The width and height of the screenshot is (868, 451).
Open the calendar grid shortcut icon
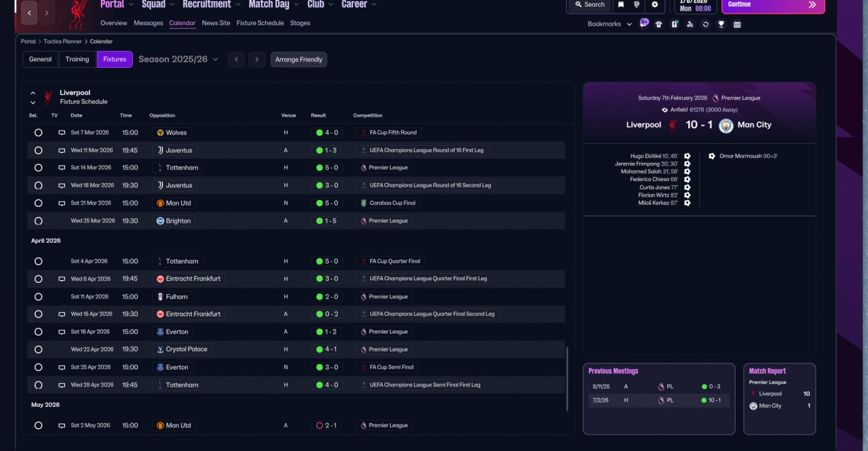pos(737,24)
